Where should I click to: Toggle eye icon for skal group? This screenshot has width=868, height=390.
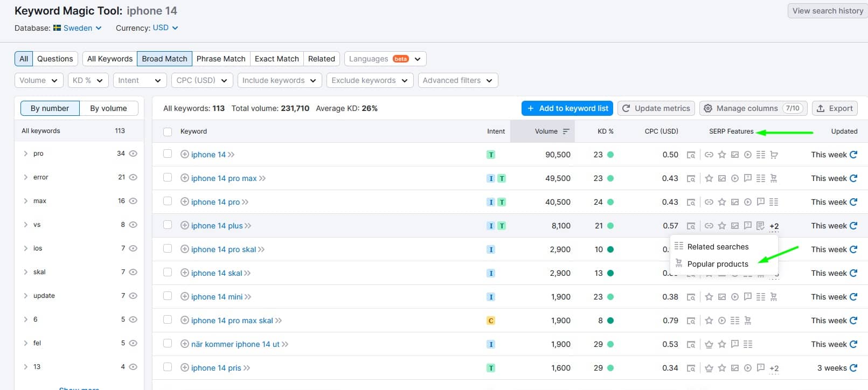click(x=133, y=272)
